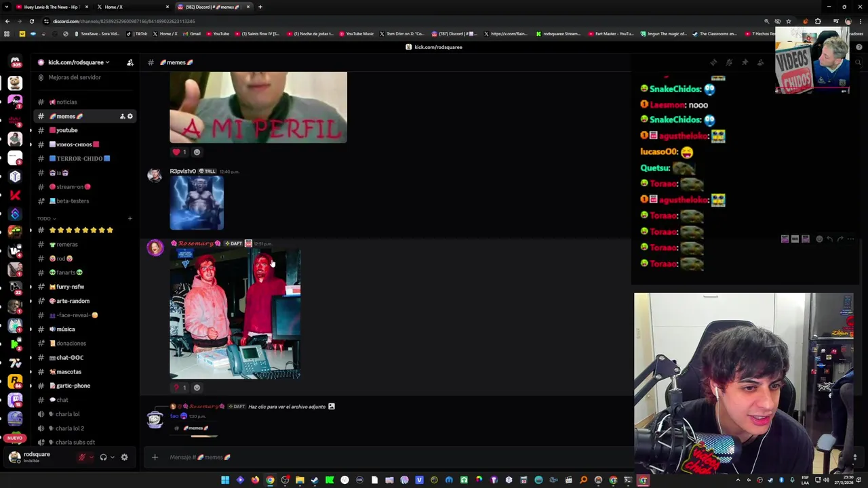Click Rosemary's avatar
Image resolution: width=868 pixels, height=488 pixels.
(155, 247)
